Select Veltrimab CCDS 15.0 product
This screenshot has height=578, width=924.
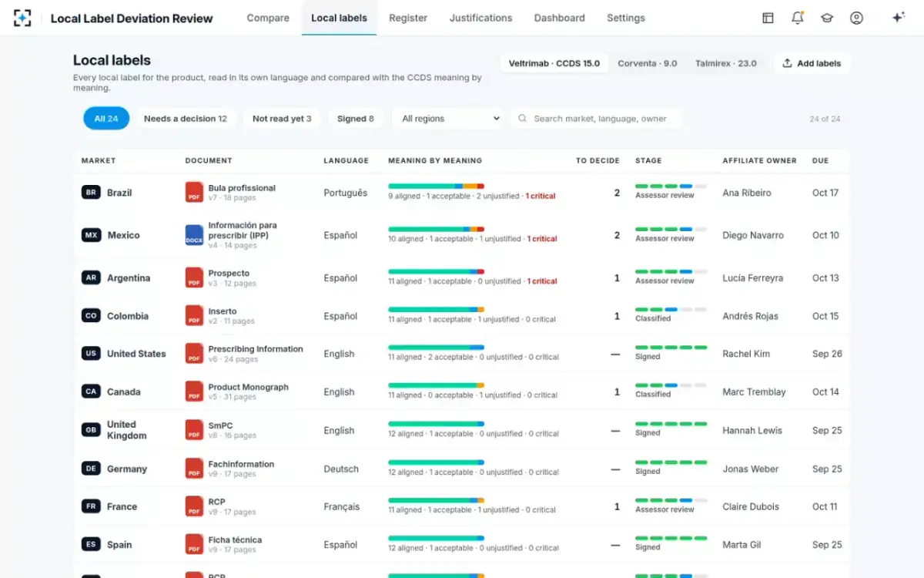pos(554,63)
